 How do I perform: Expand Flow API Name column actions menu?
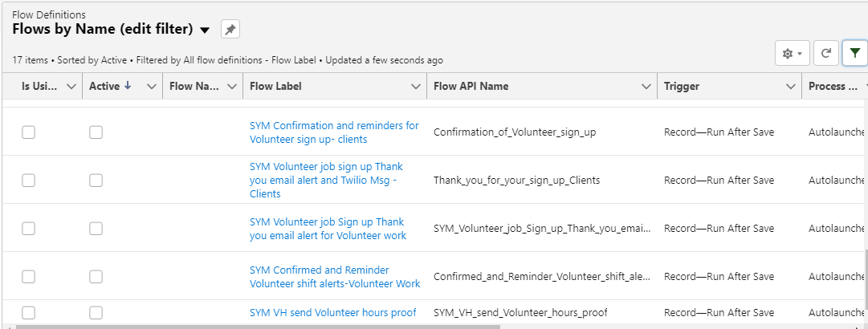[646, 87]
